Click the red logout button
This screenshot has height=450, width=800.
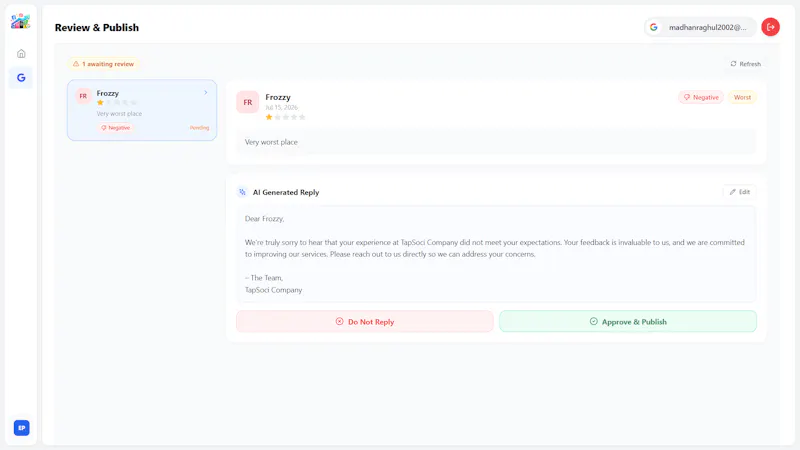[770, 27]
